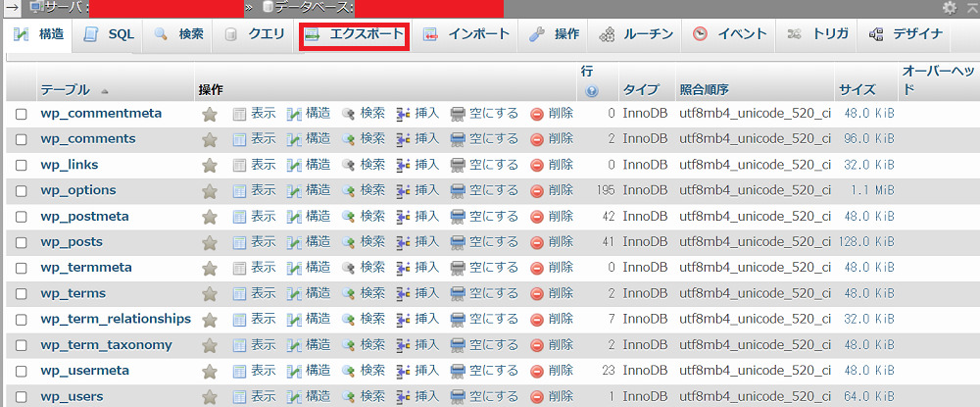Star the wp_posts table
Image resolution: width=980 pixels, height=407 pixels.
point(210,242)
